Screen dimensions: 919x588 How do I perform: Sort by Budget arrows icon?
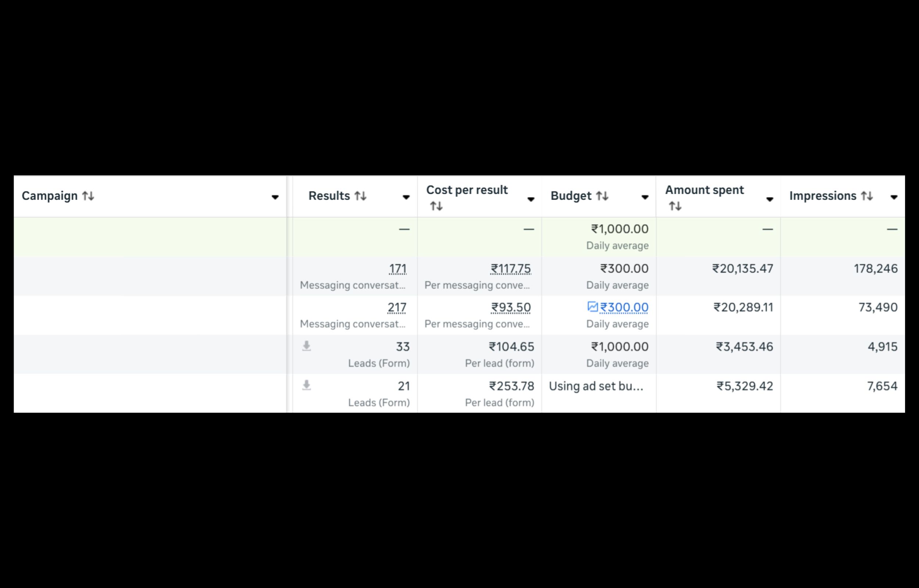click(x=602, y=196)
